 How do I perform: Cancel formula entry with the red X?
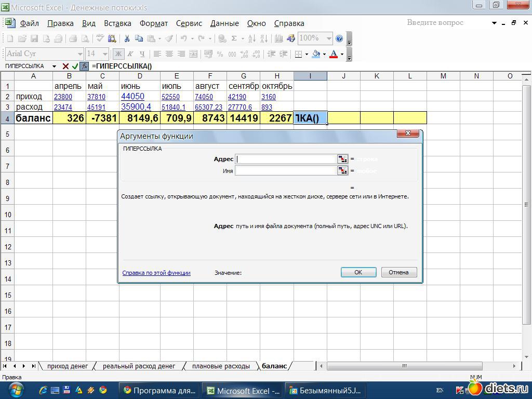(x=65, y=66)
